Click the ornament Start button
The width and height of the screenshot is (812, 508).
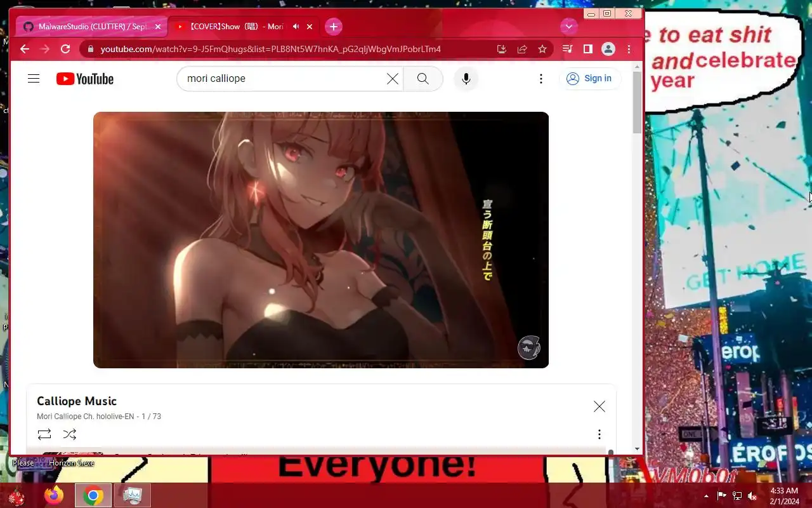point(17,496)
